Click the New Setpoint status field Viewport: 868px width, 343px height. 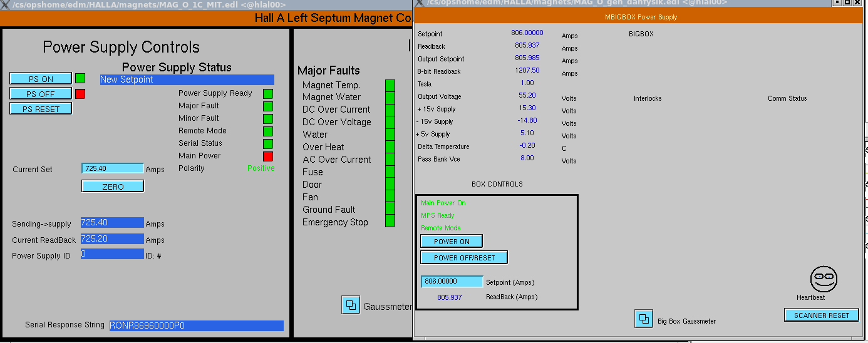click(x=187, y=79)
